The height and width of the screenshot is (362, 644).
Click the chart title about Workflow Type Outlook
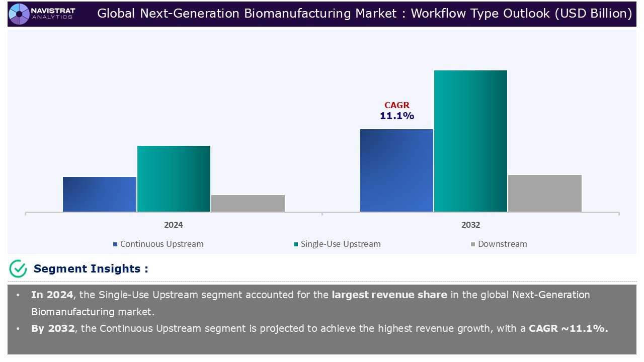tap(364, 14)
